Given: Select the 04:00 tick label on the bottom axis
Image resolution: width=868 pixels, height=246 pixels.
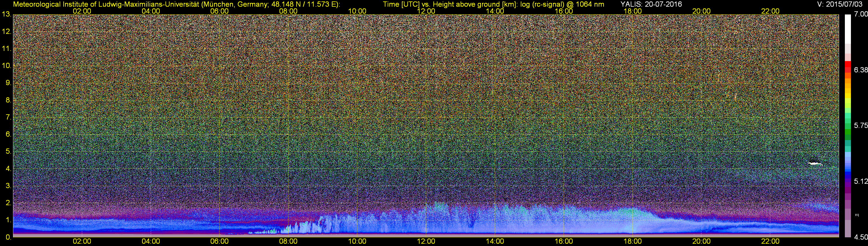Looking at the screenshot, I should (151, 241).
